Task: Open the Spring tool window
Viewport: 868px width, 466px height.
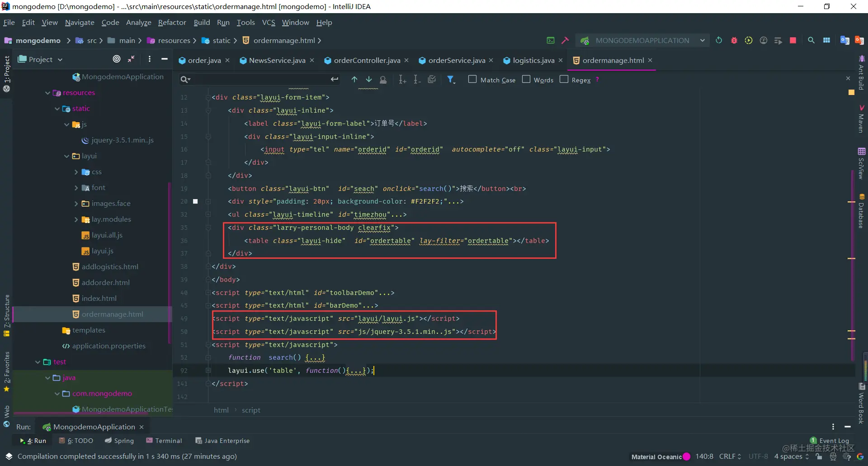Action: tap(119, 441)
